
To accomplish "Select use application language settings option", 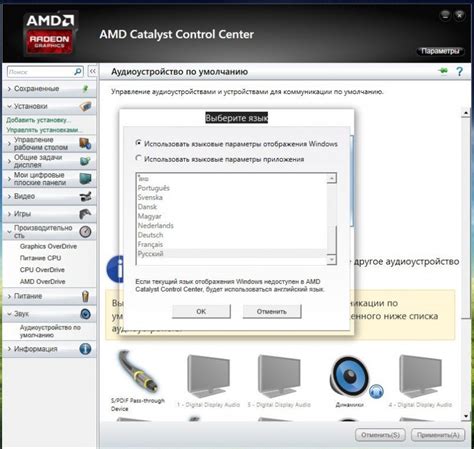I will click(139, 158).
